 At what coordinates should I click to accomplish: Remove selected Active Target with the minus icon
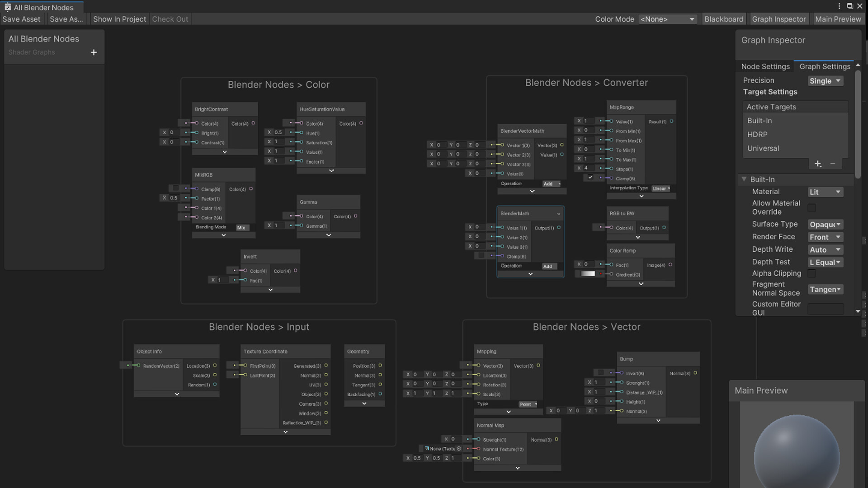tap(833, 164)
